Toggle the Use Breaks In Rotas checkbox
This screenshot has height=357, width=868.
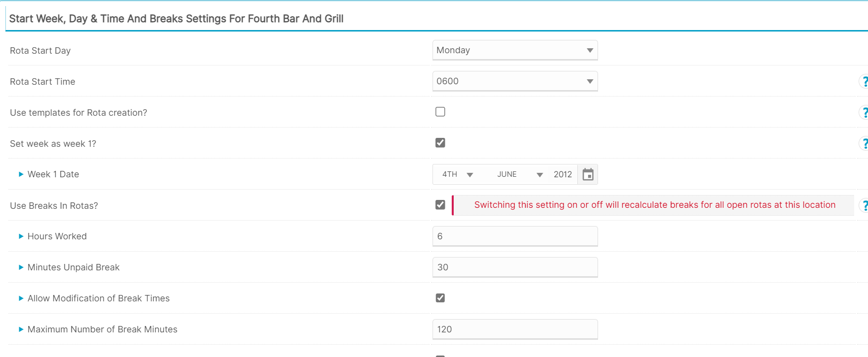pos(440,205)
